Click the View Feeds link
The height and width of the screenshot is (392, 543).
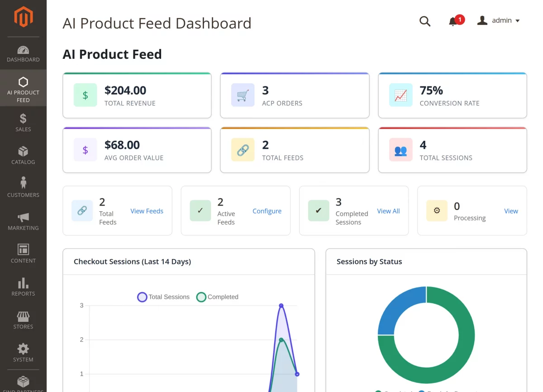(x=147, y=211)
